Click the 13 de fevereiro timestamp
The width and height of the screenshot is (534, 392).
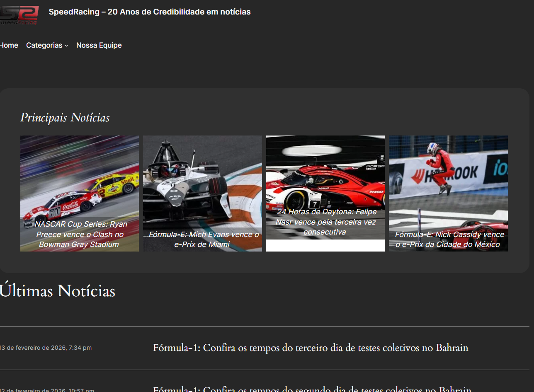pyautogui.click(x=46, y=348)
